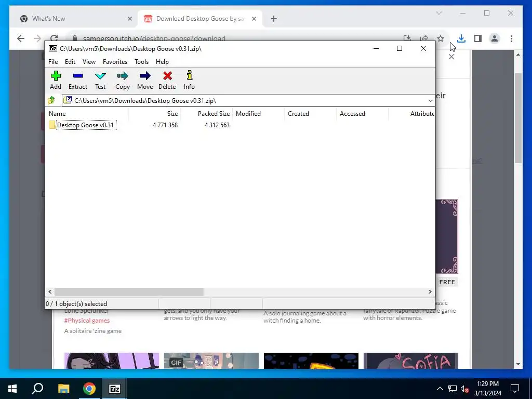
Task: Click install app icon in Chrome address bar
Action: click(407, 38)
